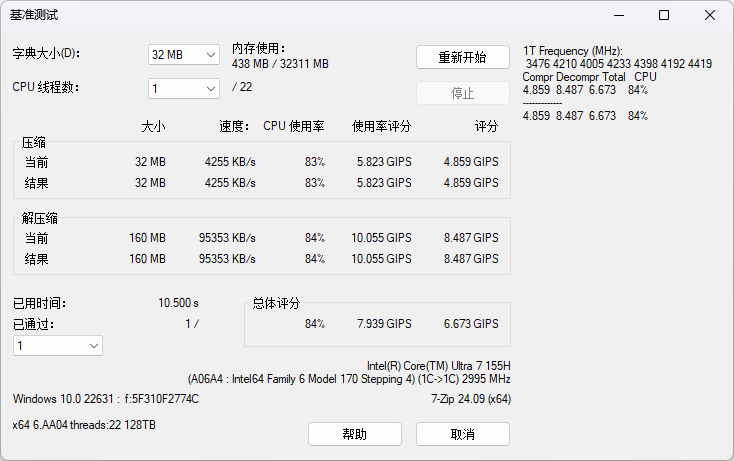Image resolution: width=734 pixels, height=461 pixels.
Task: Expand the CPU 线程数 dropdown
Action: point(183,88)
